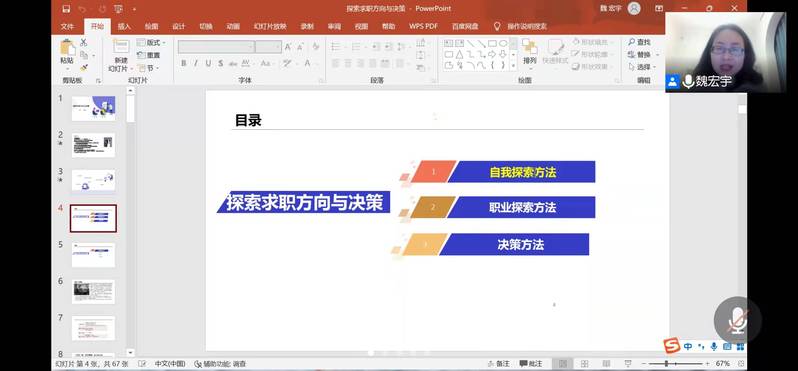
Task: Click the Reset (重置) slide button
Action: click(x=149, y=55)
